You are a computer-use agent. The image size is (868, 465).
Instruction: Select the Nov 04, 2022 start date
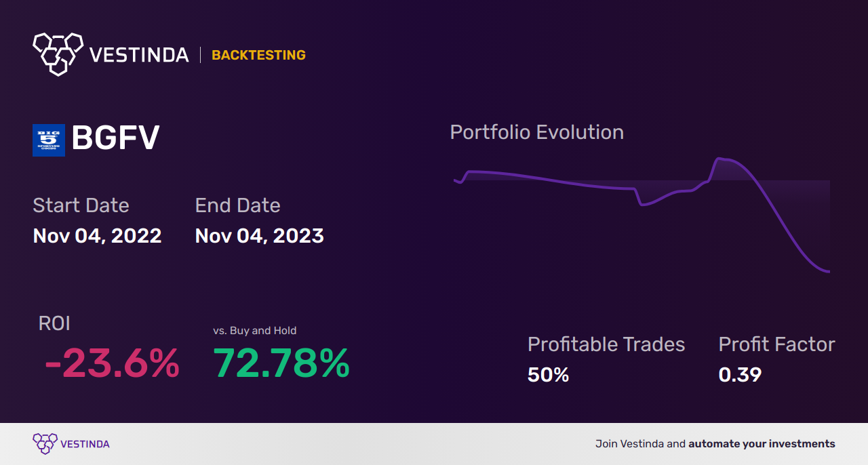(97, 236)
